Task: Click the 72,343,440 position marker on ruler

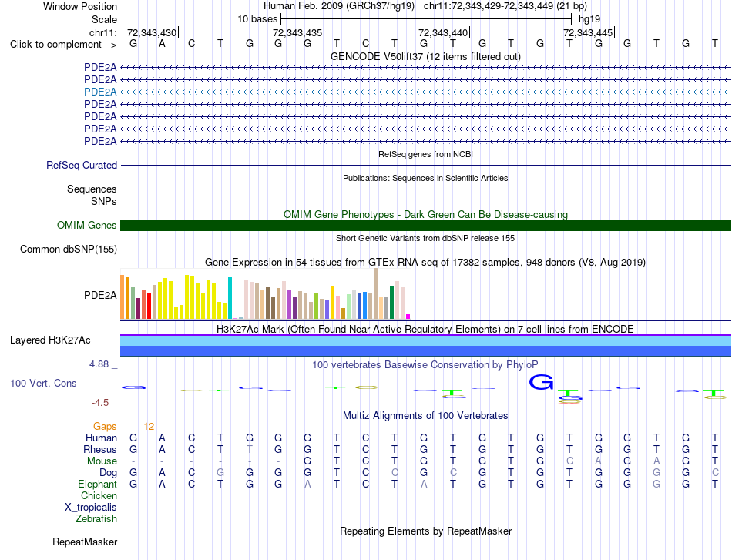Action: pos(444,32)
